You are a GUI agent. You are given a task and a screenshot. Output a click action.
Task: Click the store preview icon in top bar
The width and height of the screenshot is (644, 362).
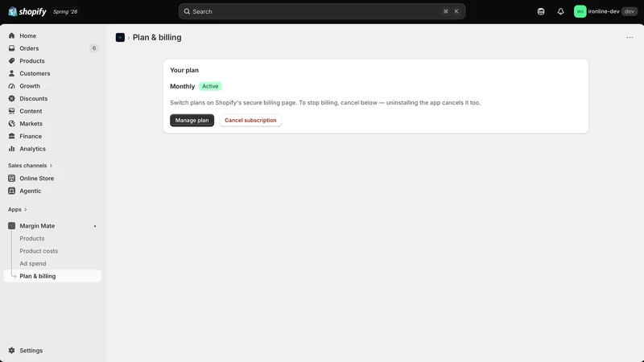[541, 11]
